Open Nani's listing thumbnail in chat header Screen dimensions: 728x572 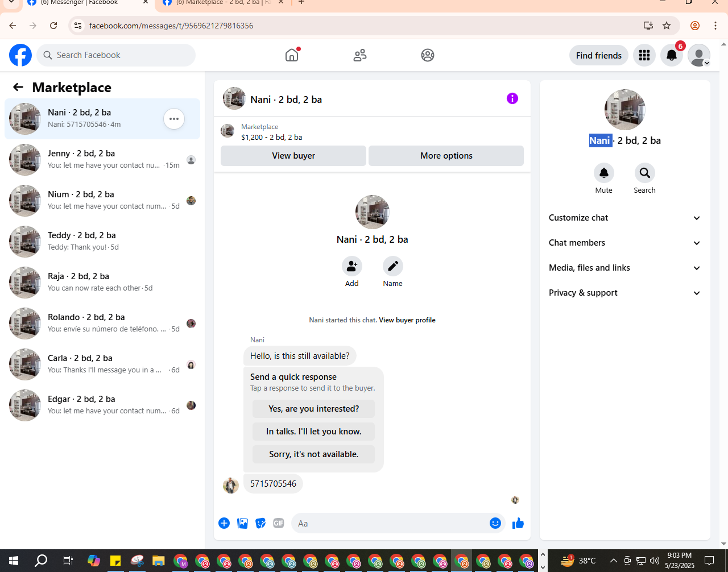pos(234,98)
